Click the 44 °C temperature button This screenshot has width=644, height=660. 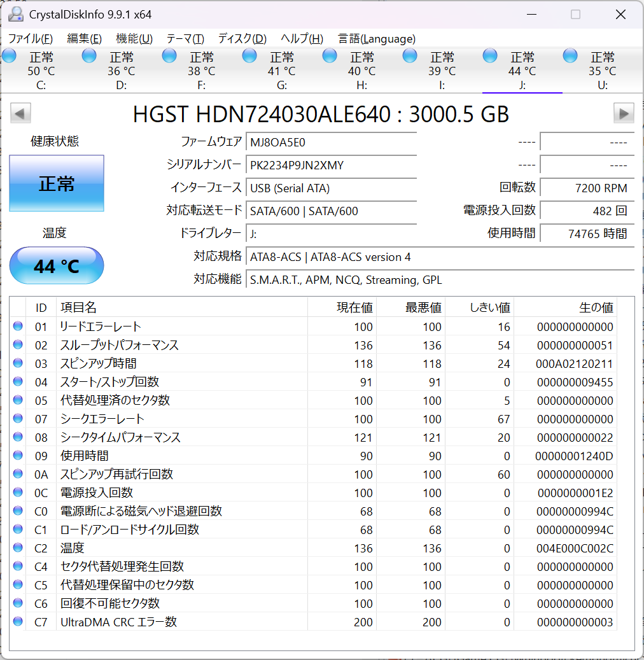(x=57, y=265)
